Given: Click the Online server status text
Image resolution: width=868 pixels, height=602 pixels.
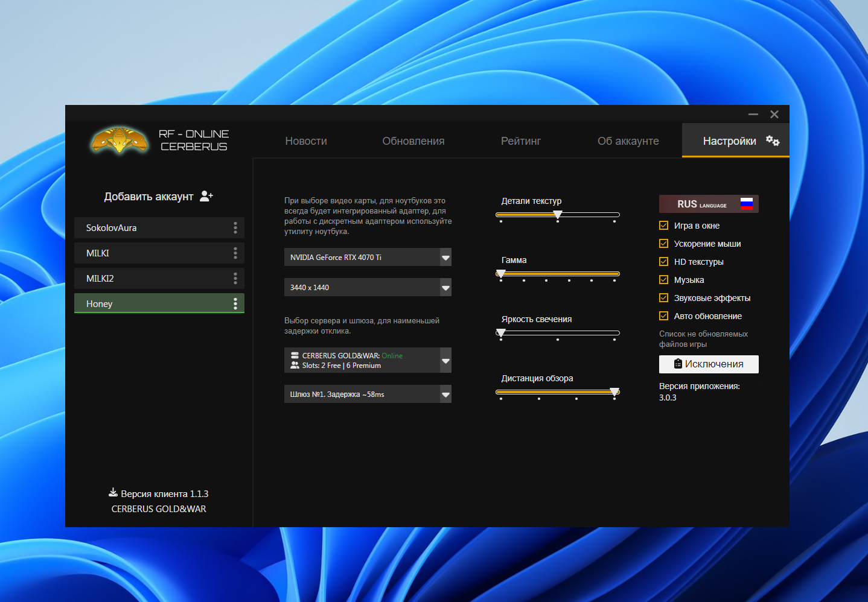Looking at the screenshot, I should 392,355.
